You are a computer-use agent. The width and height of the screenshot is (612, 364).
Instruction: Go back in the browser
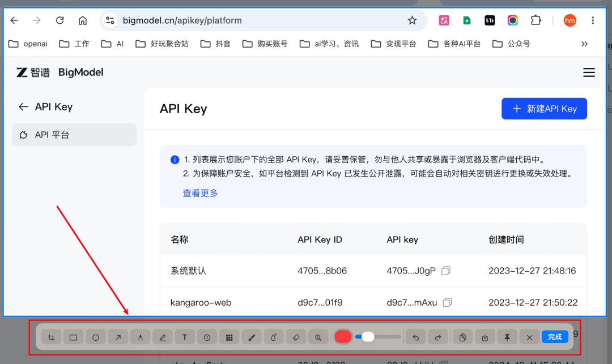(14, 20)
